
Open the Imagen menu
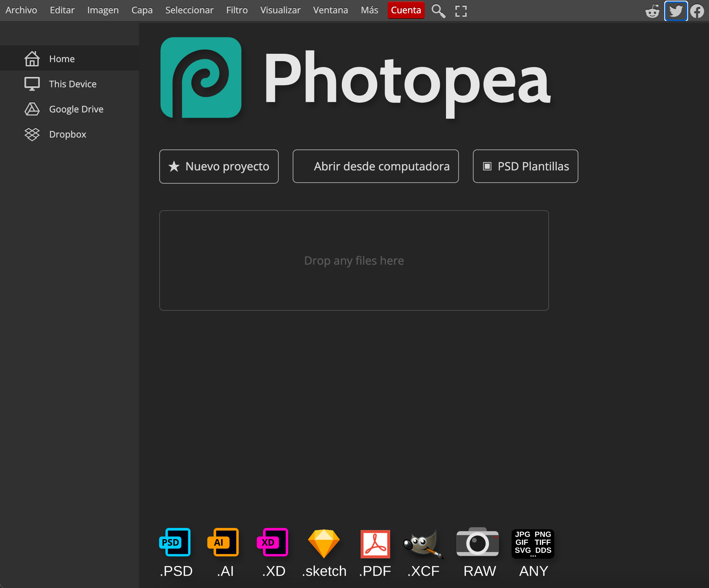pos(103,10)
